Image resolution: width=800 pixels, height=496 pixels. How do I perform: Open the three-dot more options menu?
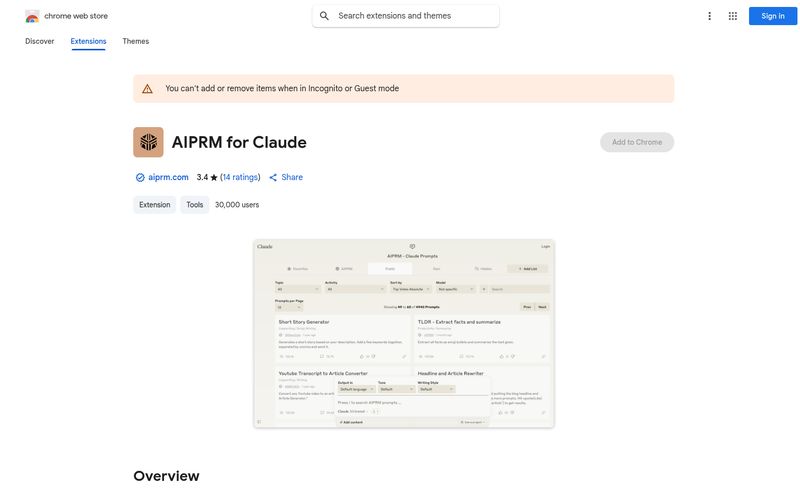click(709, 16)
